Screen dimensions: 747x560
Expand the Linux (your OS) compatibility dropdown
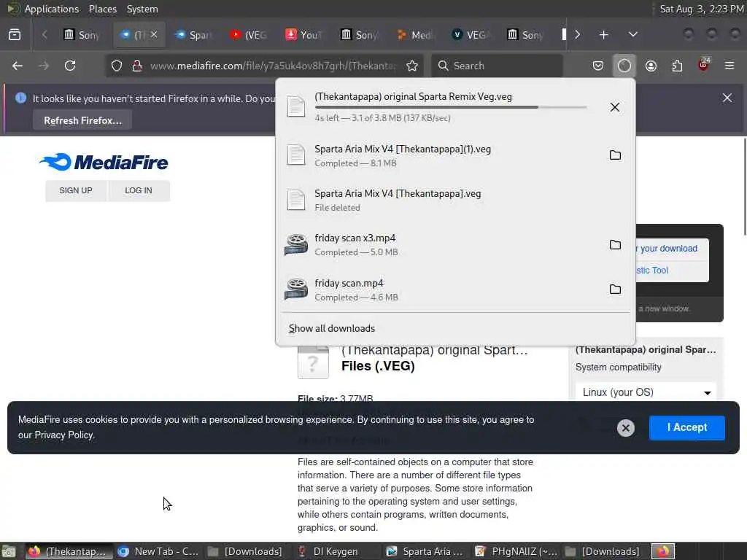[646, 392]
